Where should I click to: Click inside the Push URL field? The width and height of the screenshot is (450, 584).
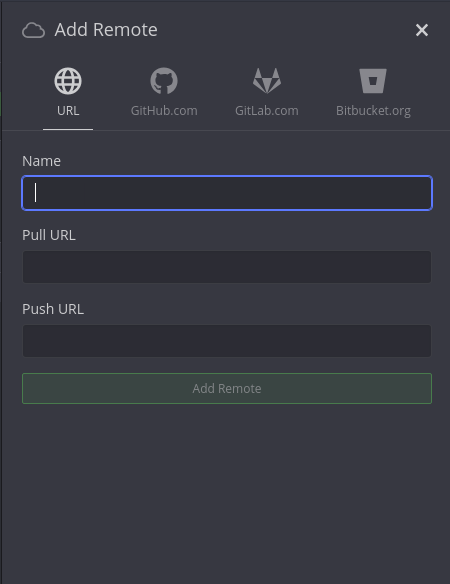pos(227,341)
